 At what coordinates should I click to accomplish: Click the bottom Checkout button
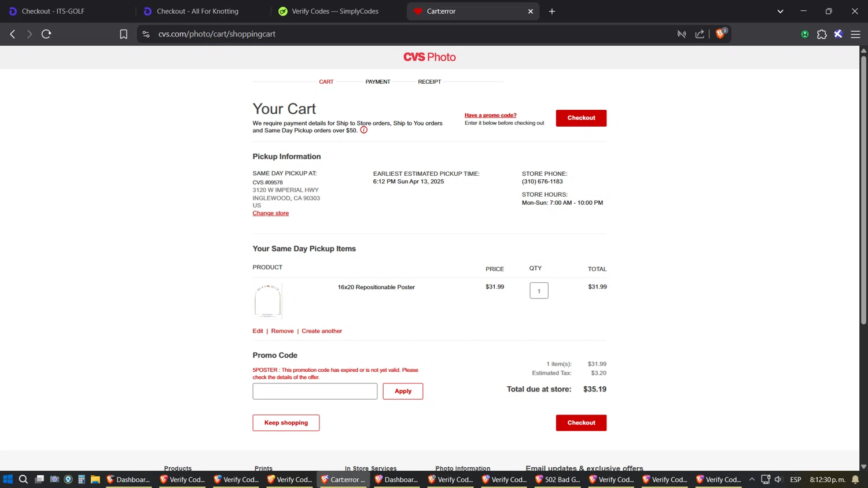click(581, 423)
